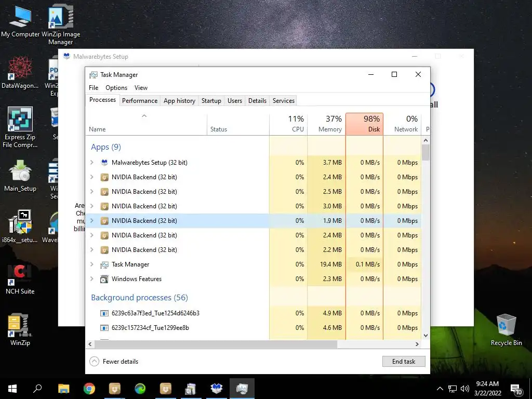Open taskbar search magnifier

coord(37,389)
